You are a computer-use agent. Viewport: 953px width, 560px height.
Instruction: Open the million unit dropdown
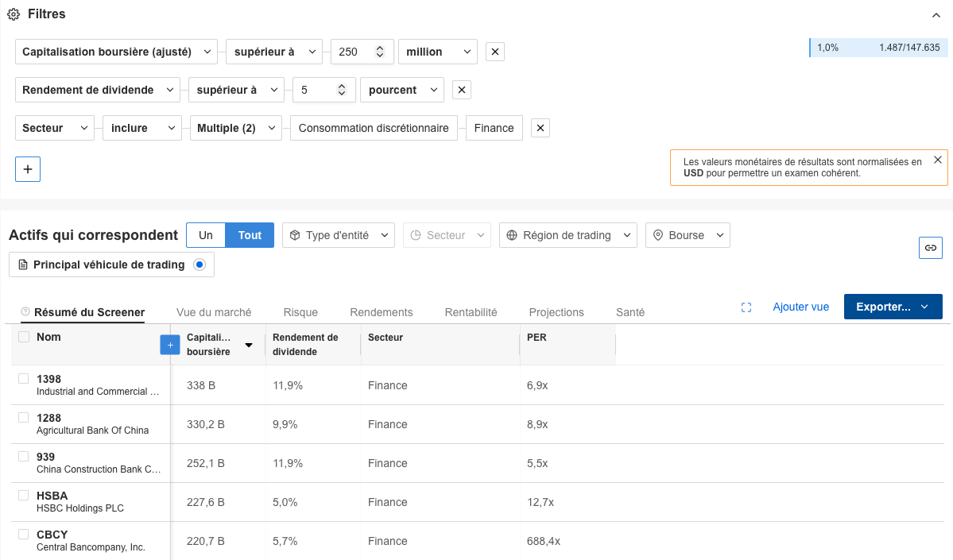pos(437,52)
